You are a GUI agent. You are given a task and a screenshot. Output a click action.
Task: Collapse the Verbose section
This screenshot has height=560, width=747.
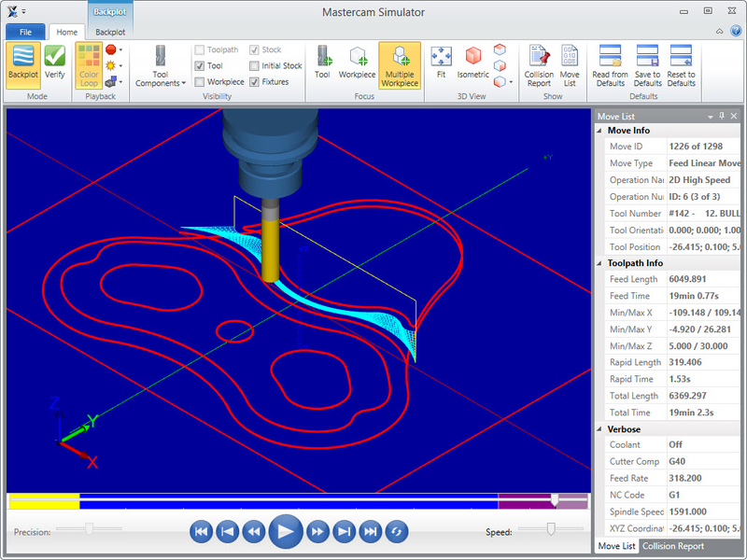(x=599, y=429)
